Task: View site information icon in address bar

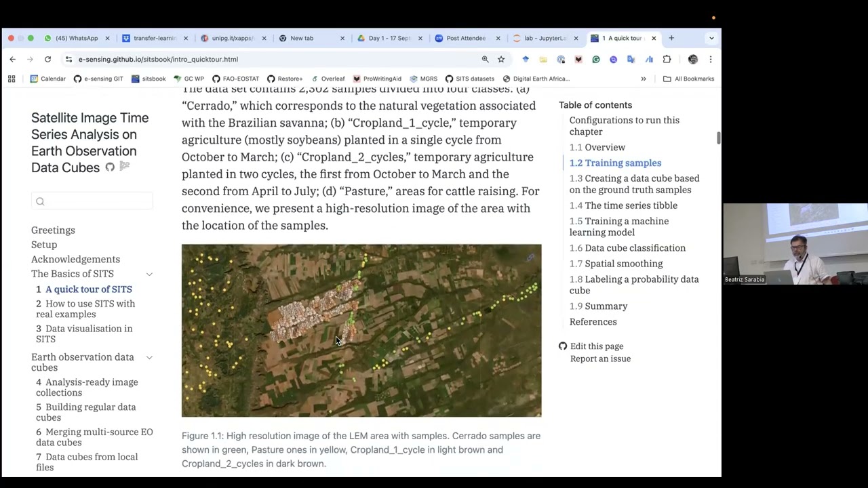Action: pos(68,60)
